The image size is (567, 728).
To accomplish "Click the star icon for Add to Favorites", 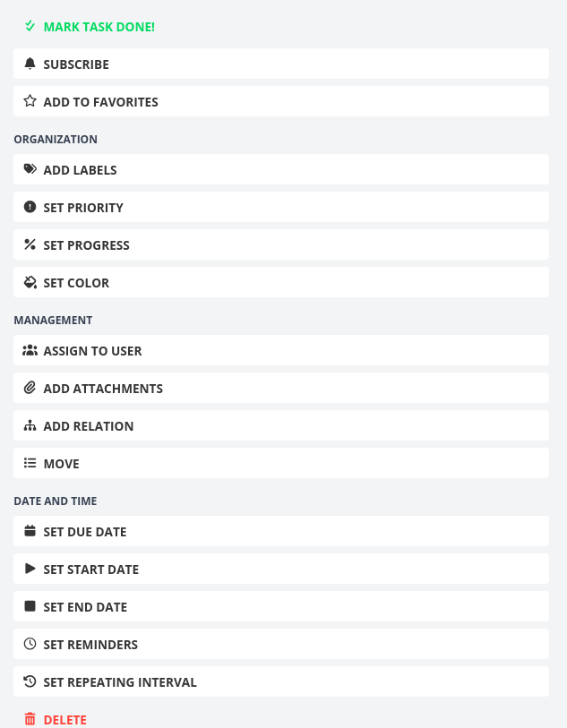I will point(30,102).
